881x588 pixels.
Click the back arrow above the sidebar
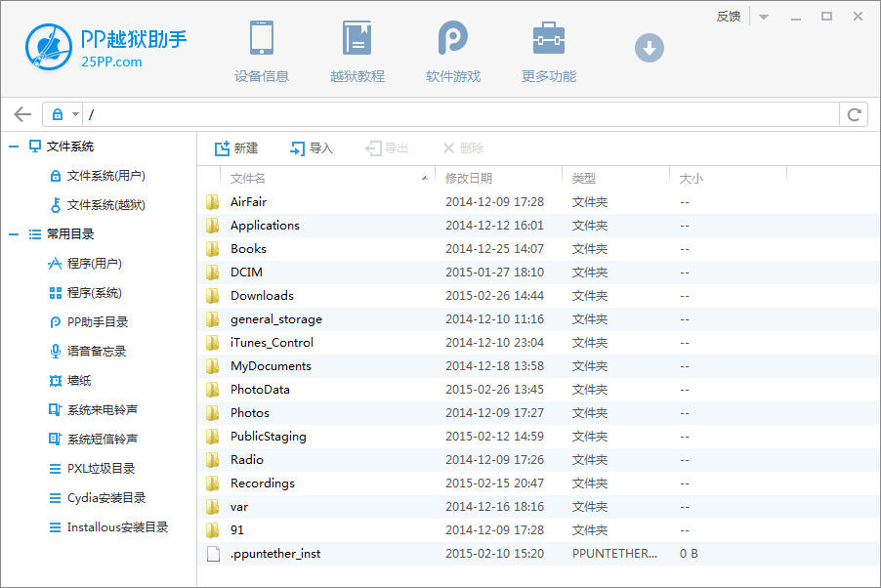21,113
